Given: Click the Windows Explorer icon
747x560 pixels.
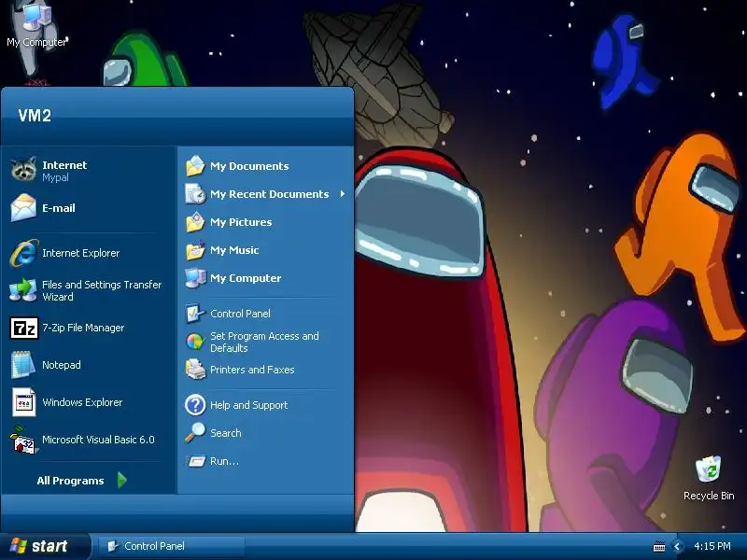Looking at the screenshot, I should 24,402.
